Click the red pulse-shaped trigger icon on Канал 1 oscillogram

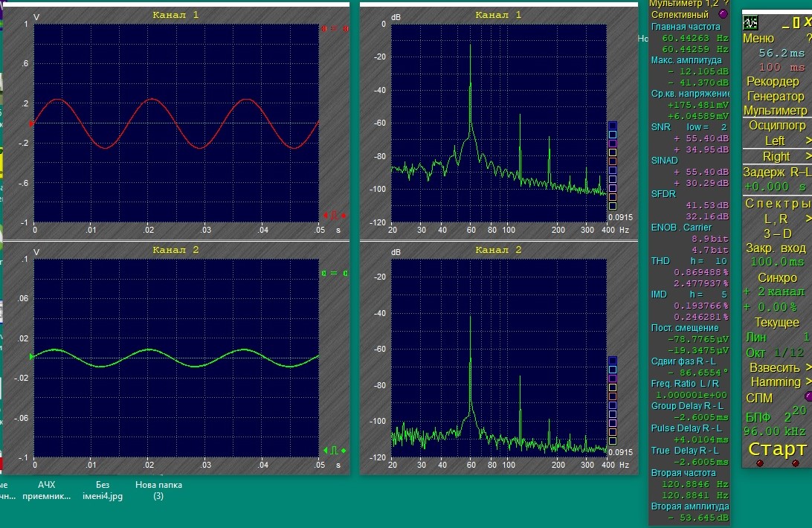[x=335, y=216]
